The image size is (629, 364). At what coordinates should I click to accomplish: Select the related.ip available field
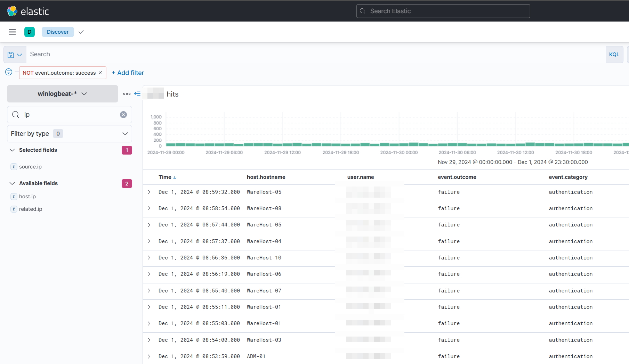pos(31,209)
